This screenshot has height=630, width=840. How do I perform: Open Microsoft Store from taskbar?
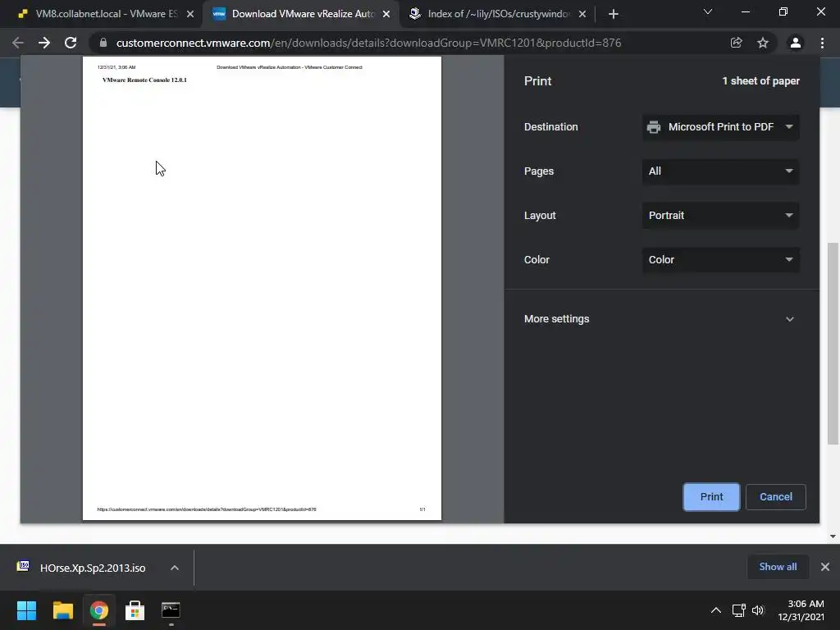[135, 610]
